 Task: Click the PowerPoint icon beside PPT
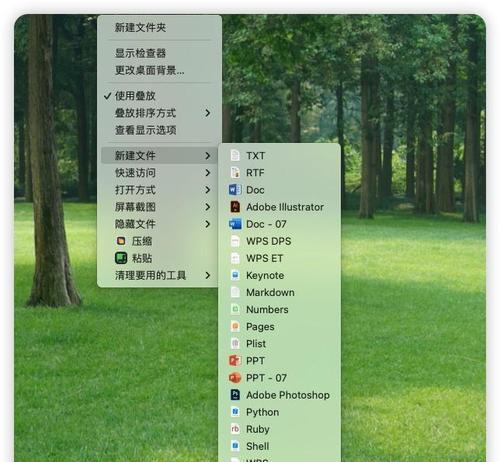[235, 361]
